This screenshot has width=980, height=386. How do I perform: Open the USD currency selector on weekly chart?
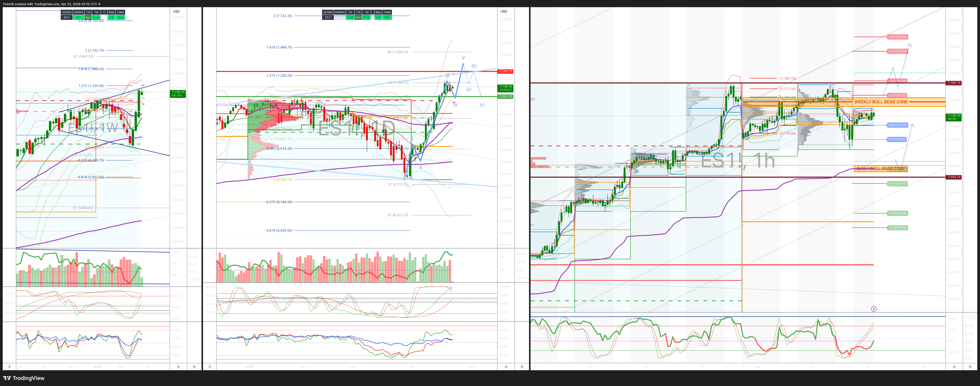[x=176, y=12]
